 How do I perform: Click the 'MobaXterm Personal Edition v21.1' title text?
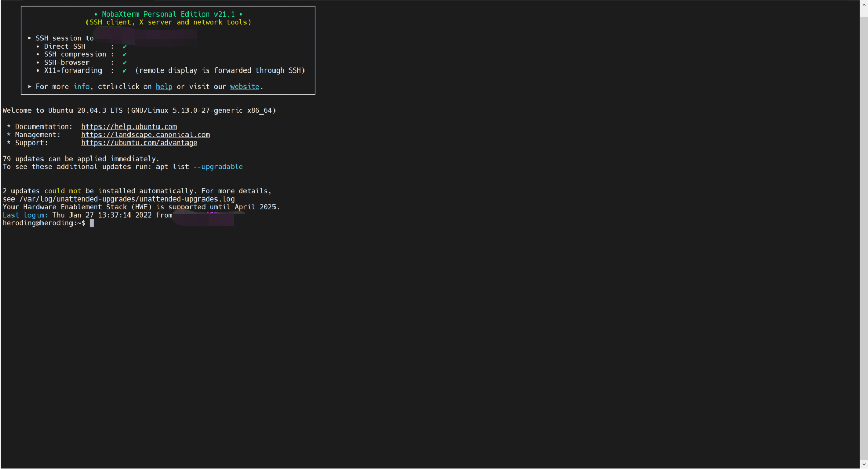click(x=168, y=14)
